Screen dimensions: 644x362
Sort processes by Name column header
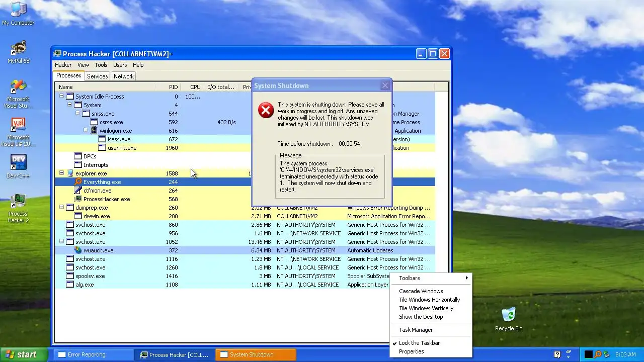pos(105,87)
